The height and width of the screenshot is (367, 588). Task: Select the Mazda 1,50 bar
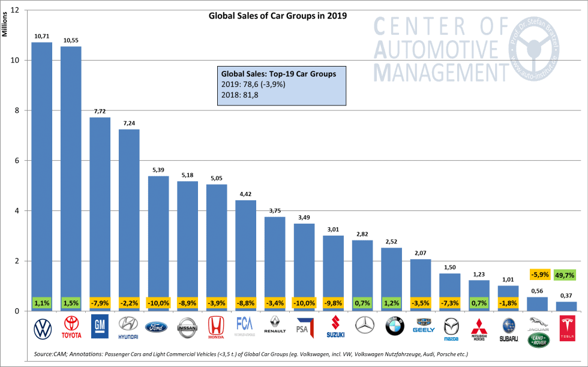449,292
